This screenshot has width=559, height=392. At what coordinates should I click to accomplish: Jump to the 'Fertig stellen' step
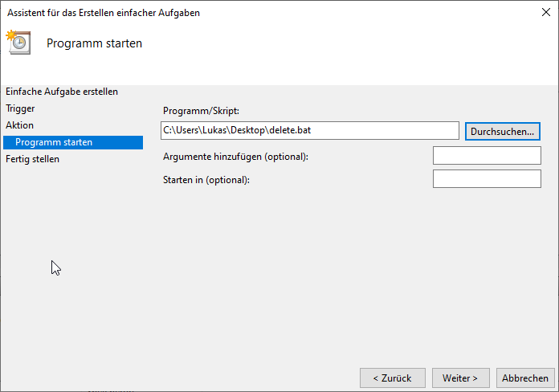pyautogui.click(x=32, y=159)
